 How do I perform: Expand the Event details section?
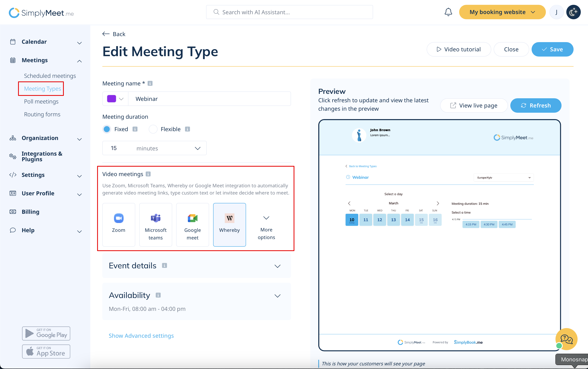click(x=277, y=266)
